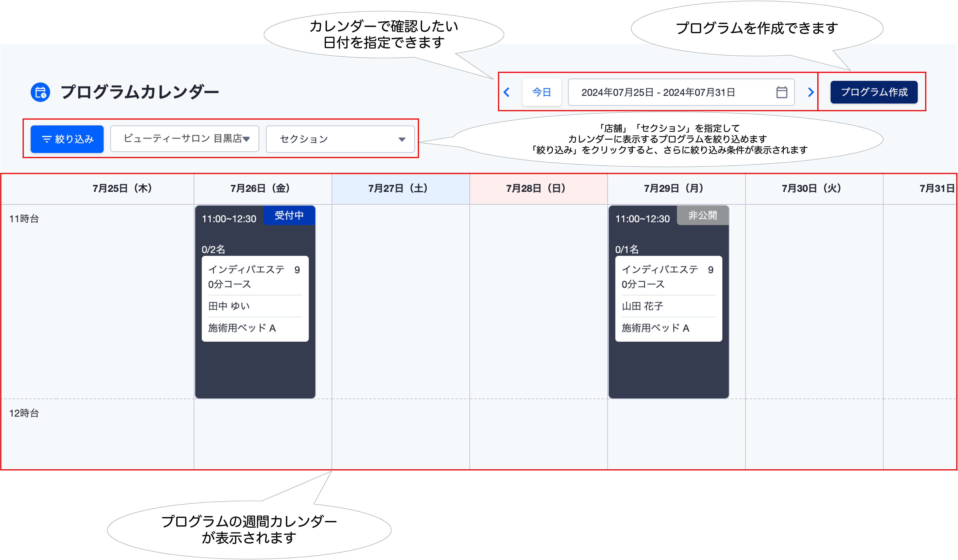Image resolution: width=958 pixels, height=560 pixels.
Task: Open the ビューティーサロン 目黒店 store dropdown
Action: pyautogui.click(x=185, y=139)
